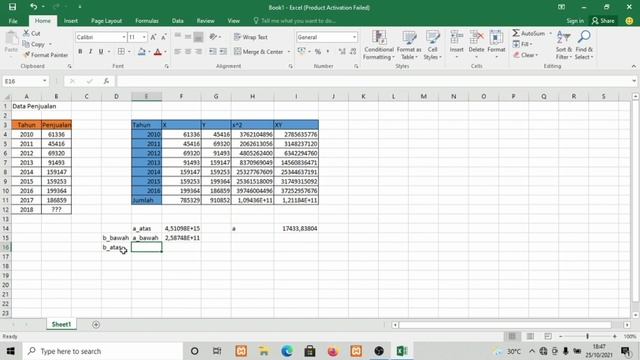Click the Increase Decimal icon

tap(342, 52)
